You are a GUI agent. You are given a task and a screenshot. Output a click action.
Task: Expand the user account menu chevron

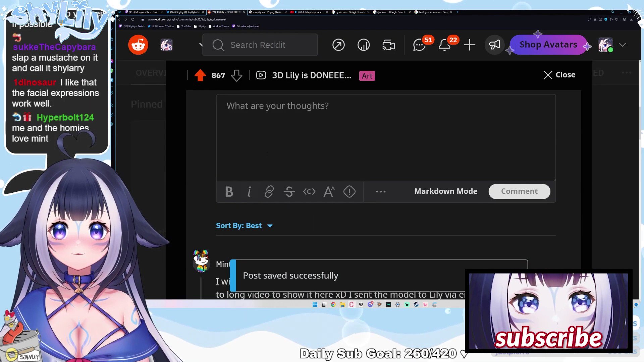click(623, 45)
